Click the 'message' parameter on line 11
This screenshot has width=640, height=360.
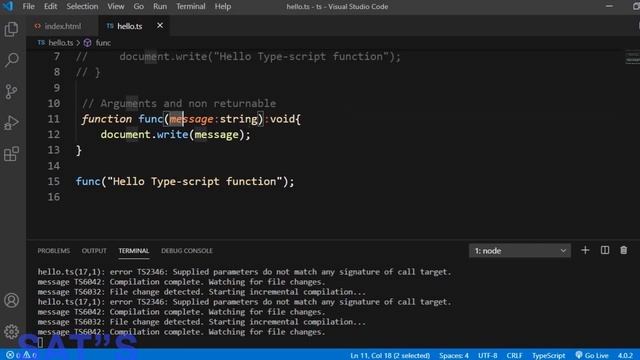coord(191,119)
